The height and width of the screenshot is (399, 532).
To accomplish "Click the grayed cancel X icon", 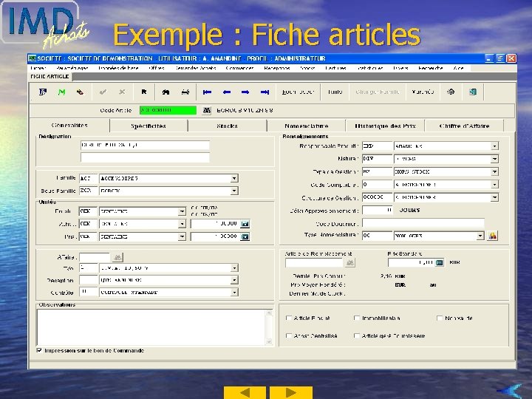I will tap(122, 92).
